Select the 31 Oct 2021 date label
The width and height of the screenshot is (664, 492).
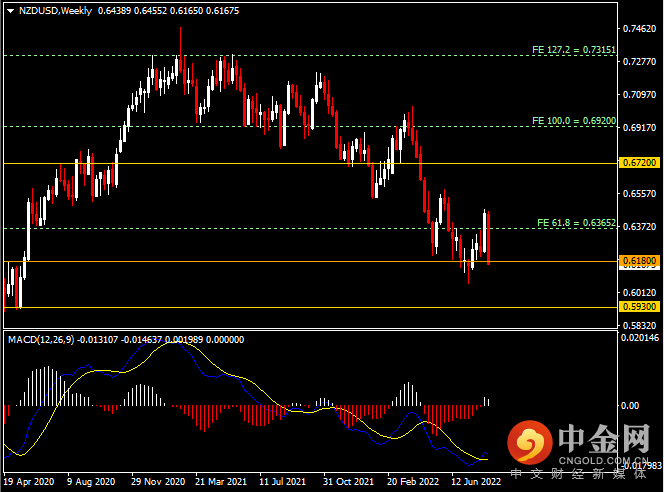coord(348,482)
